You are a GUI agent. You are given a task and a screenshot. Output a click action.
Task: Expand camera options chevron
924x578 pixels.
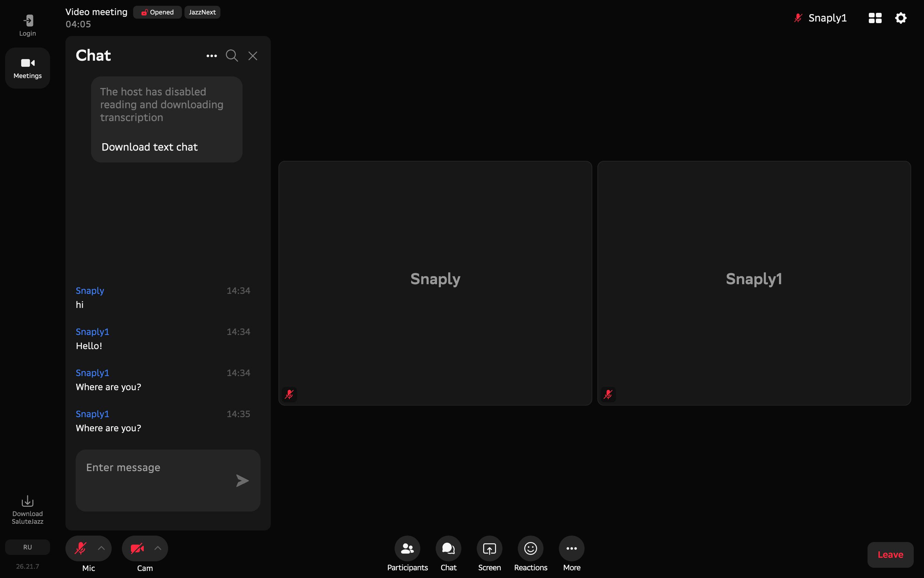tap(158, 548)
